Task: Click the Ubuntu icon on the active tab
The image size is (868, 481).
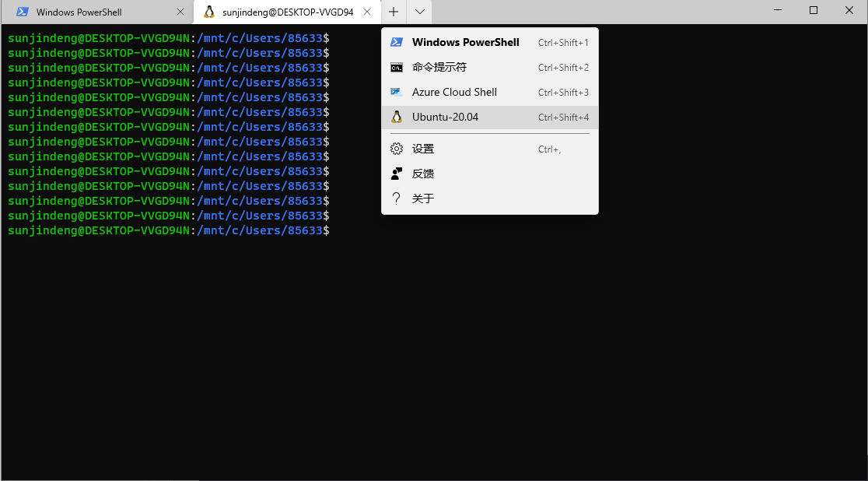Action: click(210, 12)
